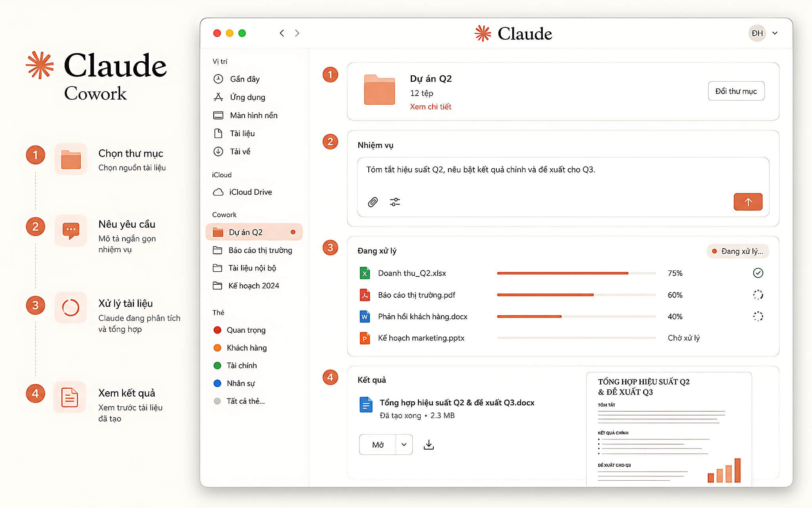
Task: Click the blue document icon of the result file
Action: click(x=366, y=405)
